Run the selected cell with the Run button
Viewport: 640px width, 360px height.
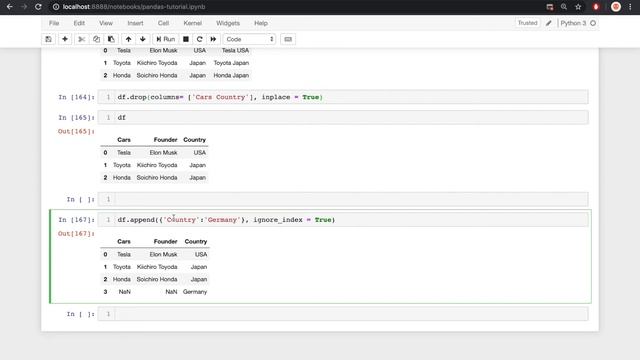(x=165, y=39)
